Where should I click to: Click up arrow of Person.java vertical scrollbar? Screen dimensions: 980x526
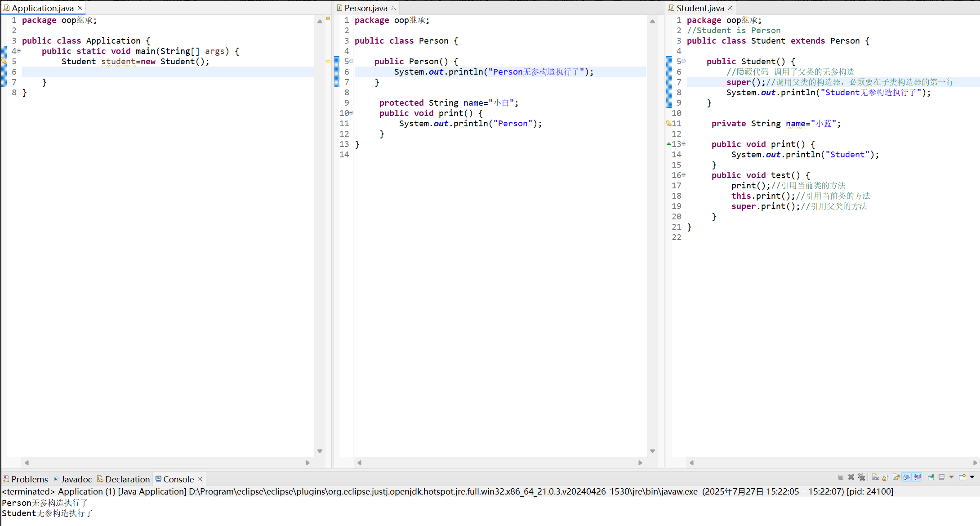tap(652, 21)
